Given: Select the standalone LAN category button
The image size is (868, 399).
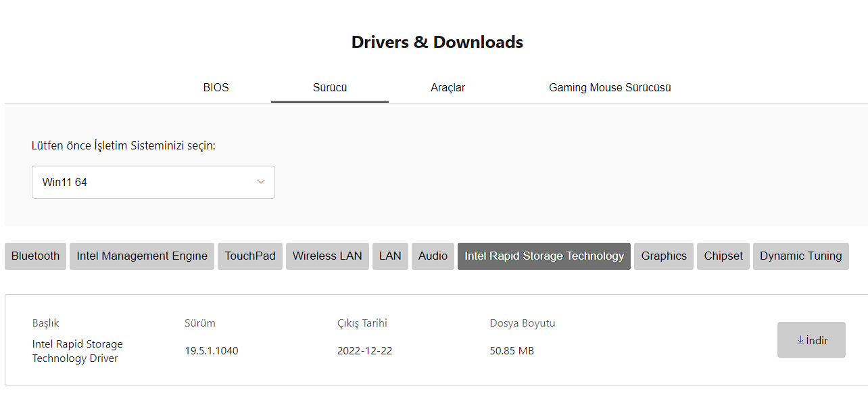Looking at the screenshot, I should pos(390,256).
